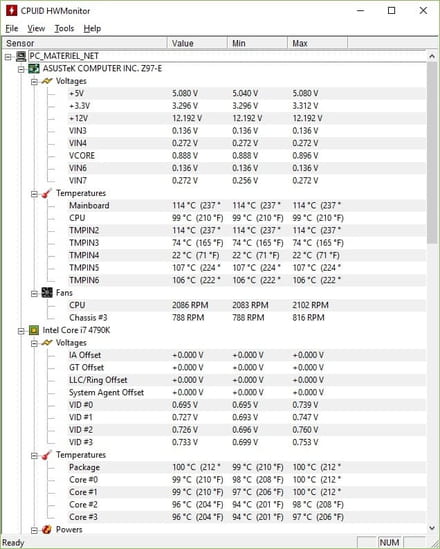This screenshot has width=440, height=549.
Task: Click the Intel Core i7 processor icon
Action: (34, 330)
